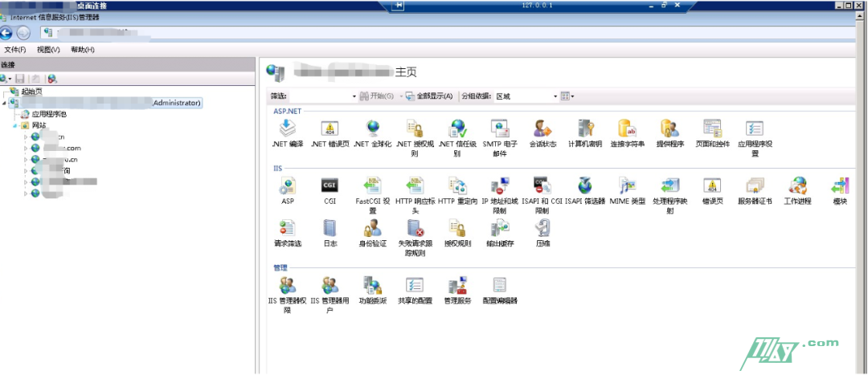This screenshot has height=375, width=868.
Task: Open the 提供程序 icon
Action: coord(669,129)
